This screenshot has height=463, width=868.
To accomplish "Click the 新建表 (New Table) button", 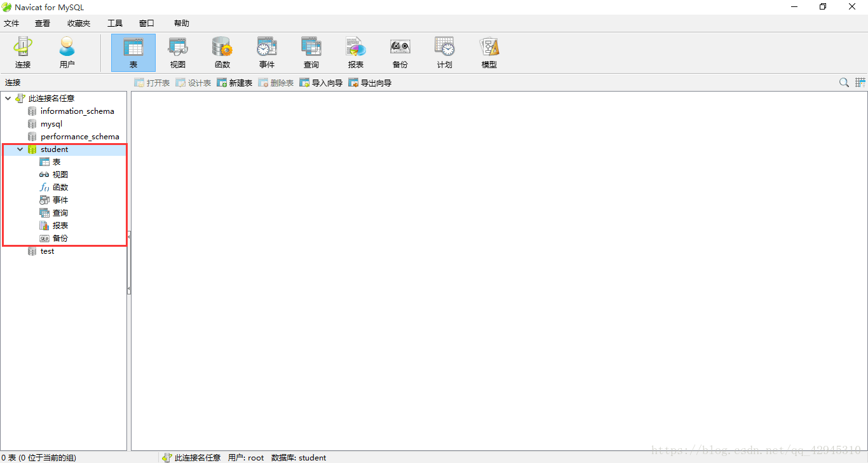I will click(x=234, y=83).
